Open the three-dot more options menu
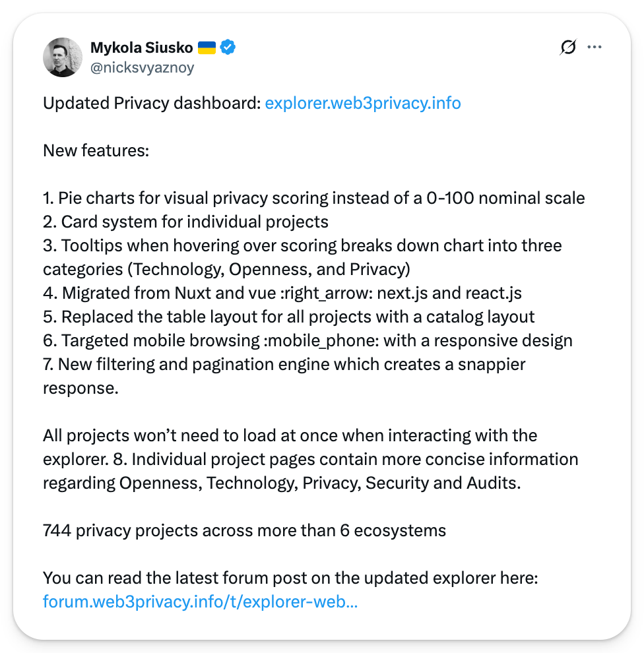The width and height of the screenshot is (644, 653). tap(595, 47)
